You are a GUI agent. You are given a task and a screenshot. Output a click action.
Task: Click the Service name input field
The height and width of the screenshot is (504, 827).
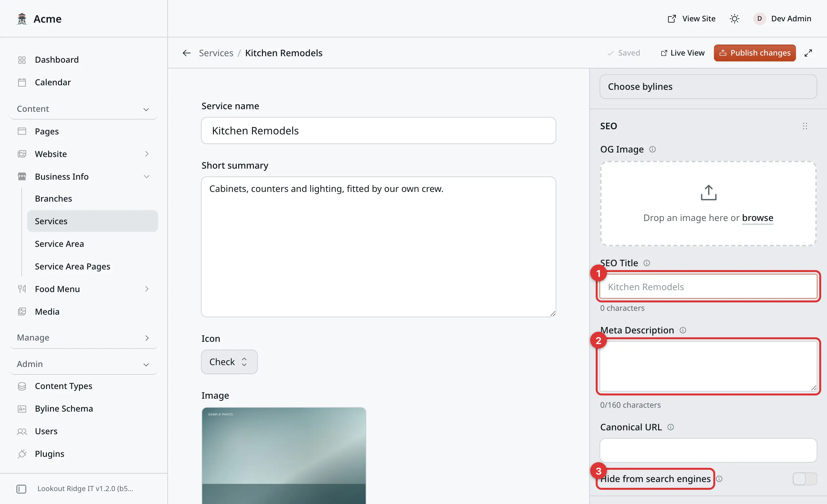(379, 131)
